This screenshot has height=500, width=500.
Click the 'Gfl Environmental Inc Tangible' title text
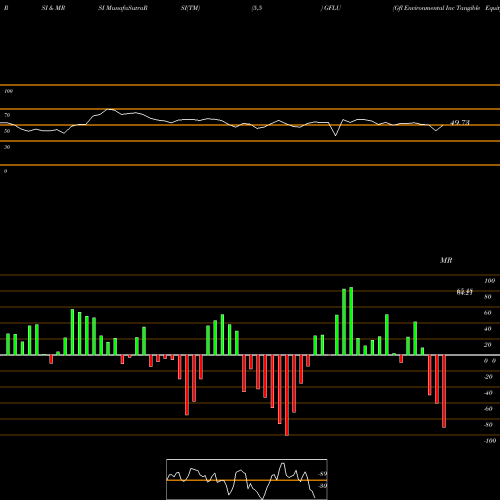tap(437, 8)
